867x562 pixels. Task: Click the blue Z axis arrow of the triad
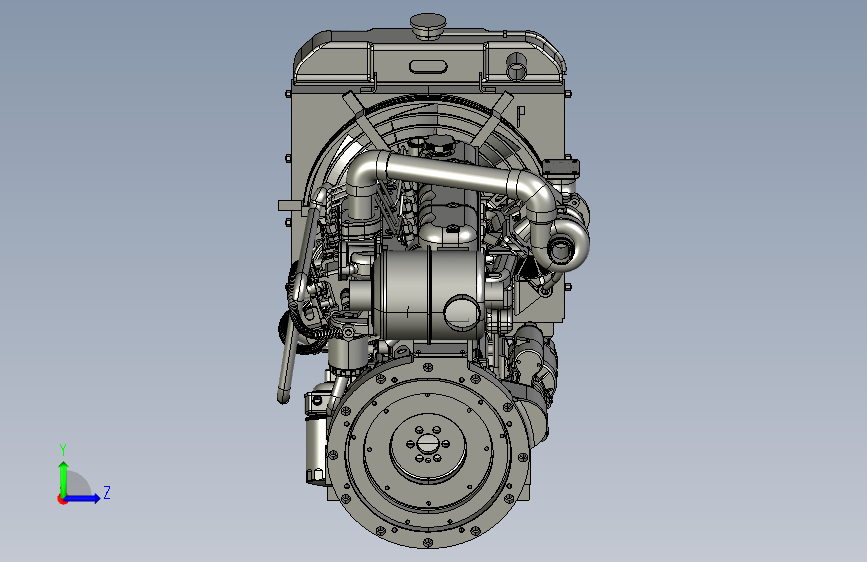[83, 498]
